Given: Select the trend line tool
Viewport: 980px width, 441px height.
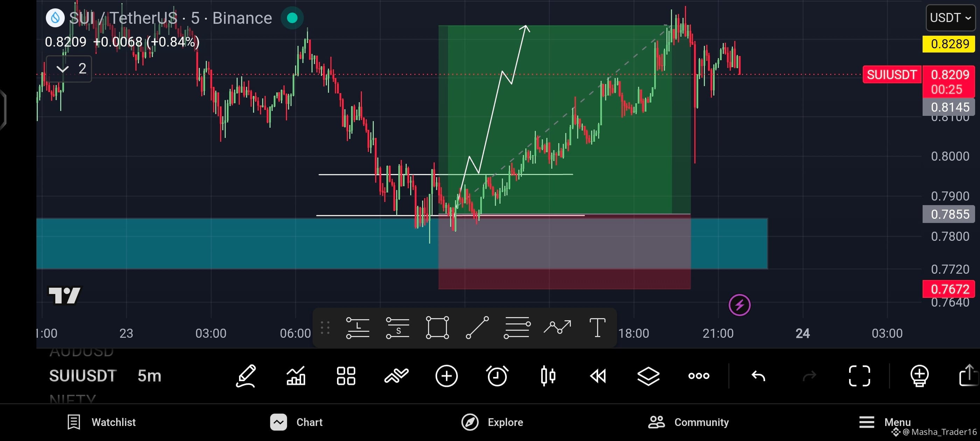Looking at the screenshot, I should (477, 328).
